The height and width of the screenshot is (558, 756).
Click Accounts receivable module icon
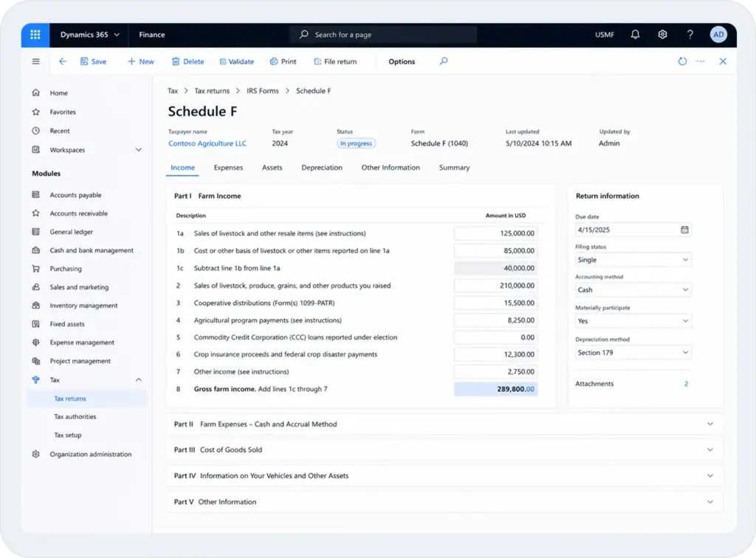pyautogui.click(x=35, y=213)
